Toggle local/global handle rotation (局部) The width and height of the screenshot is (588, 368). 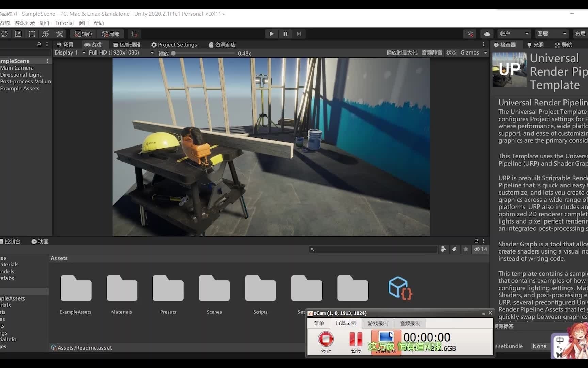pyautogui.click(x=111, y=34)
